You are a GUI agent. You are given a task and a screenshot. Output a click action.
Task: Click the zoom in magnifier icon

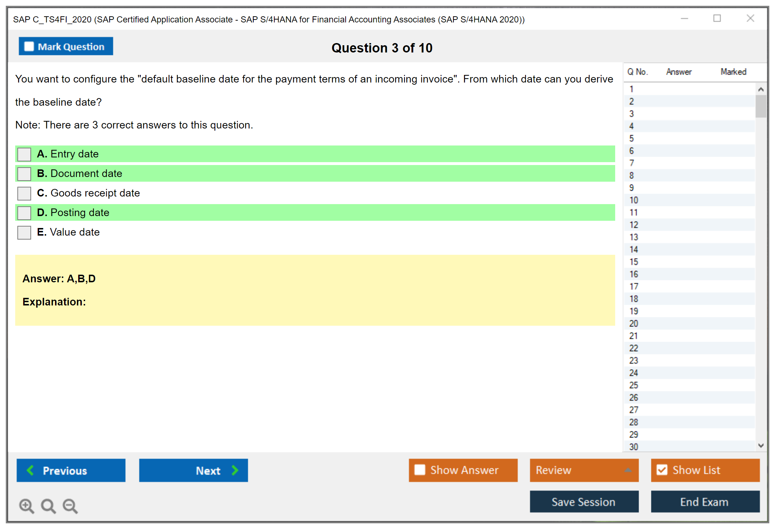(x=26, y=506)
